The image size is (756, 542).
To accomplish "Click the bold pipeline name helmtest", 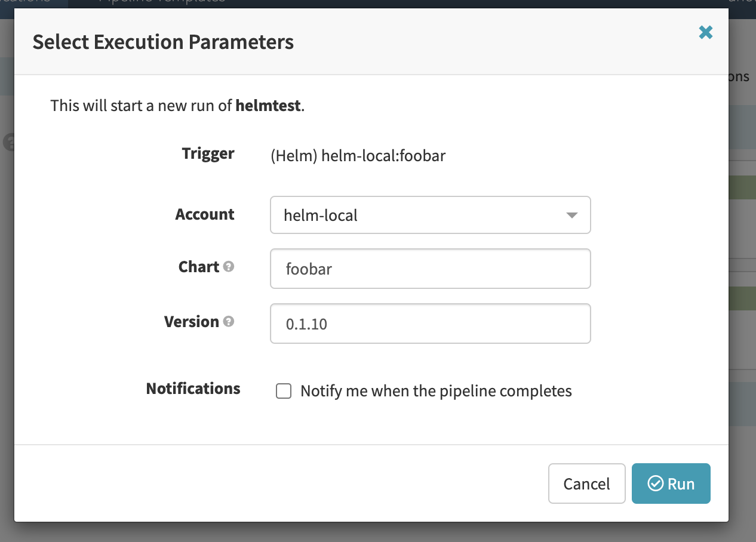I will [x=268, y=106].
